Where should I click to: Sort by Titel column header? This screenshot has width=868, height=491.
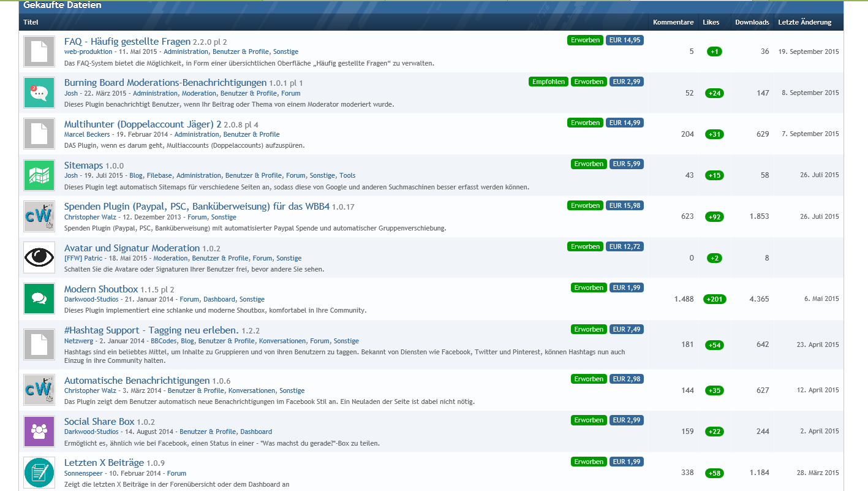coord(31,22)
